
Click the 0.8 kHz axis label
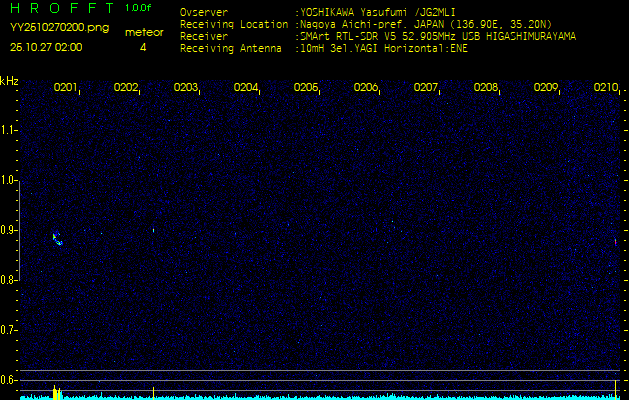pyautogui.click(x=8, y=280)
